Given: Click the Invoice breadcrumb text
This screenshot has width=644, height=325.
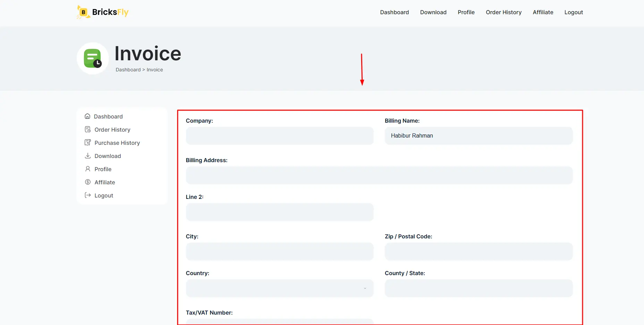Looking at the screenshot, I should coord(155,70).
